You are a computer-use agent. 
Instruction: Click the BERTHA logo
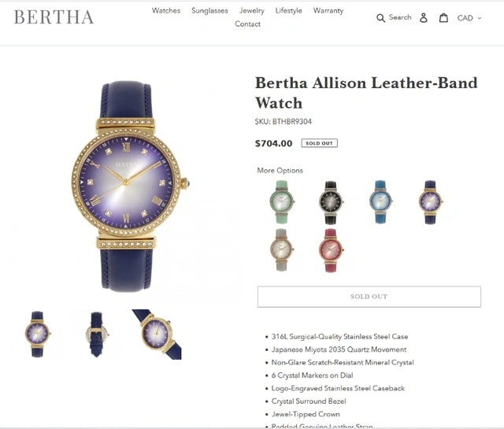54,17
